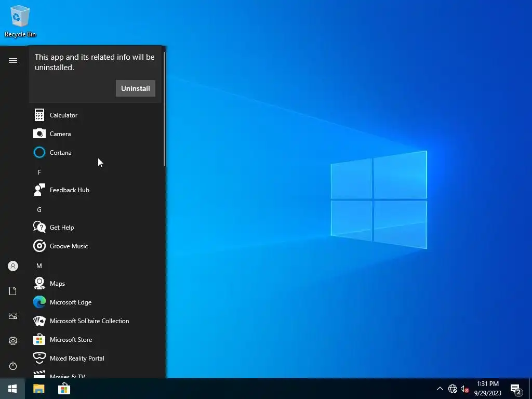The image size is (532, 399).
Task: Open the user account icon in Start sidebar
Action: click(13, 266)
